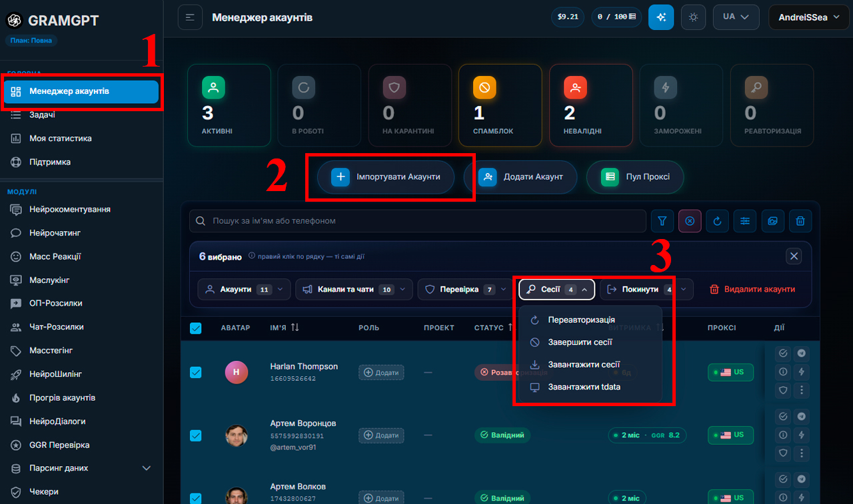Show info for Harlan Thompson account
This screenshot has width=853, height=504.
[x=784, y=372]
